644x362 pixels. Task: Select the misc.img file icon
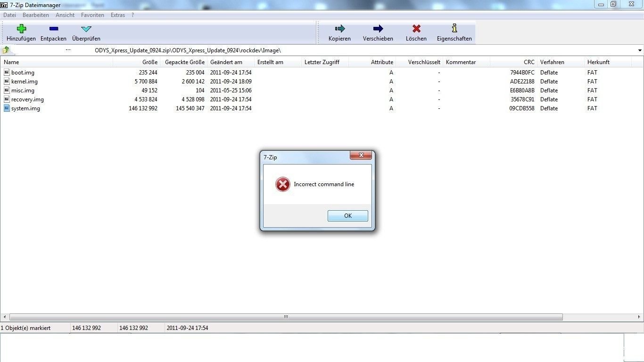(7, 90)
